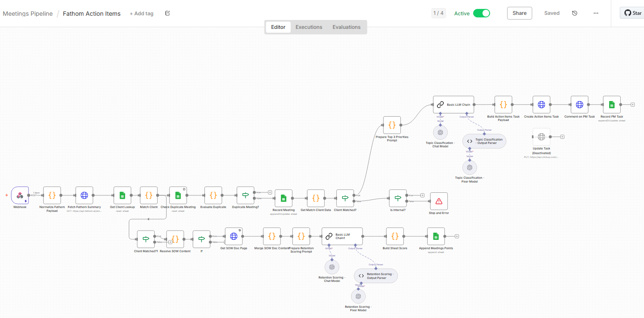View workflow version history clock icon

pyautogui.click(x=575, y=13)
